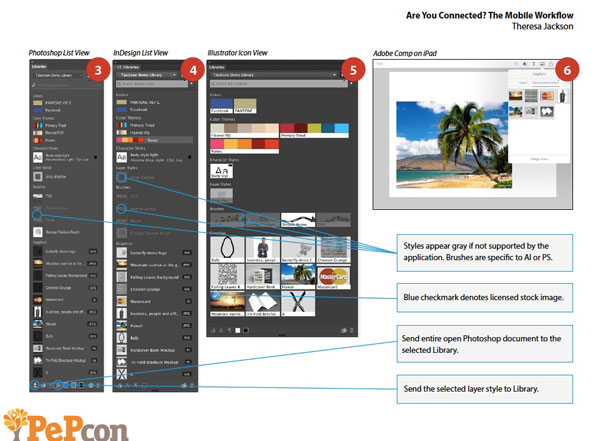Viewport: 600px width, 441px height.
Task: Click the circled fx layer style icon in the Photoshop footer
Action: click(58, 385)
